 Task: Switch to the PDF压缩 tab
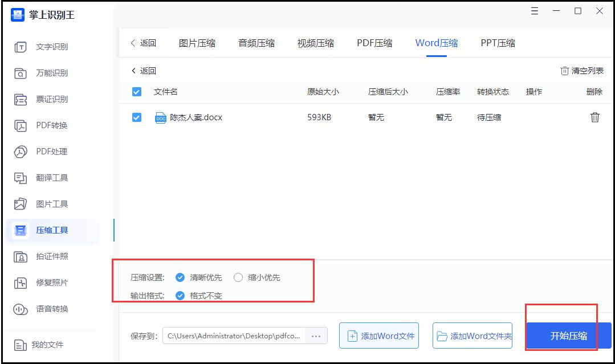(374, 42)
